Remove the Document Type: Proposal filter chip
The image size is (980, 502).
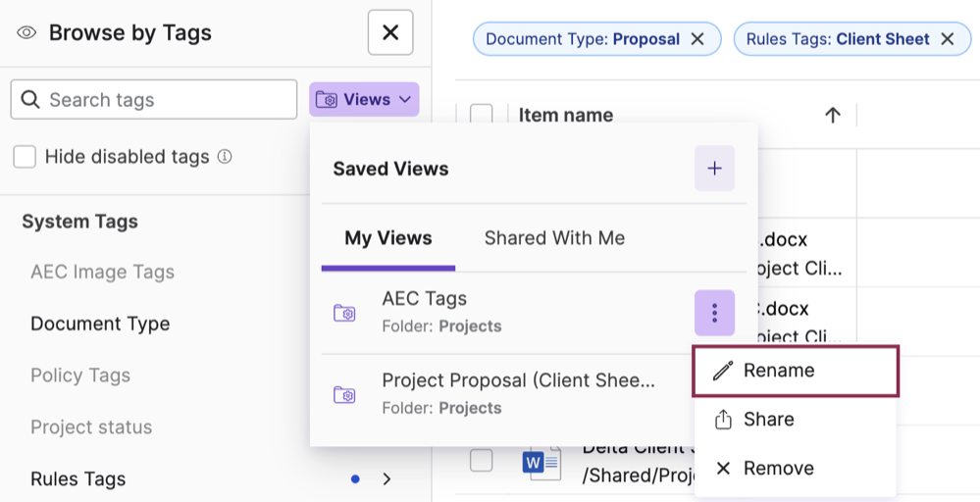coord(697,39)
